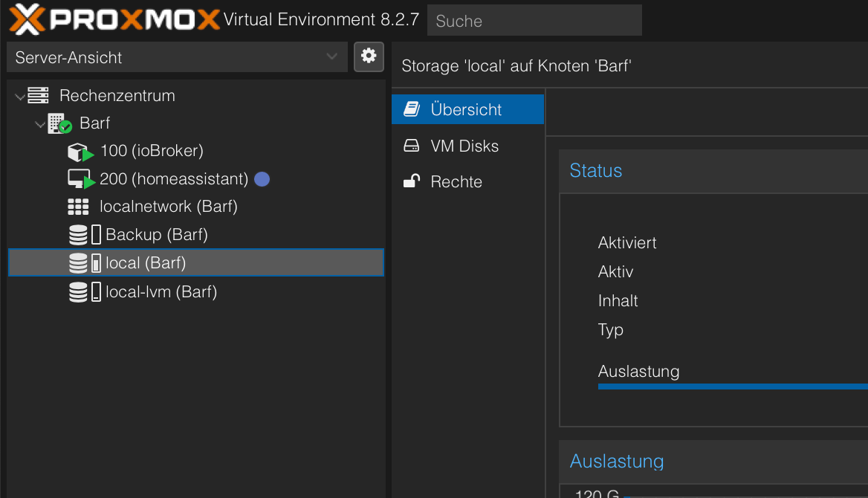Click the Backup storage database icon
The width and height of the screenshot is (868, 498).
point(78,235)
